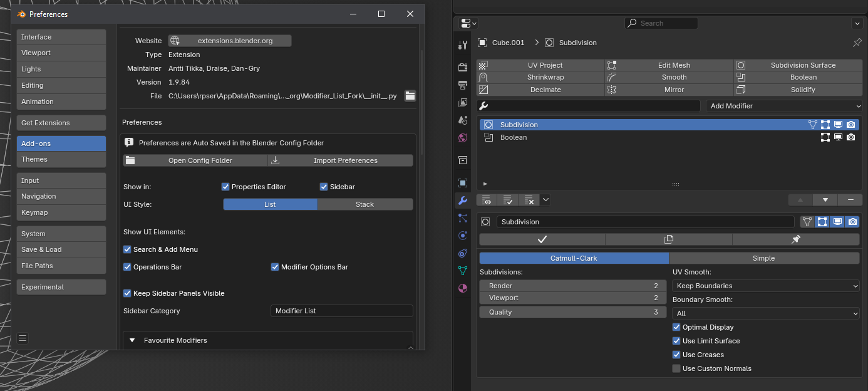The height and width of the screenshot is (391, 868).
Task: Open the Preferences hamburger menu
Action: coord(23,338)
